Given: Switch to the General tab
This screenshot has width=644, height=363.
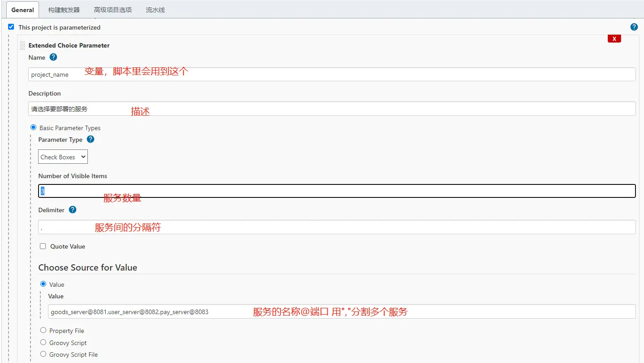Looking at the screenshot, I should [x=22, y=10].
